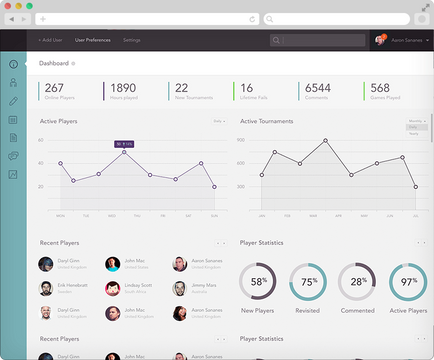Click the notification badge on header avatar
This screenshot has width=434, height=360.
(384, 36)
